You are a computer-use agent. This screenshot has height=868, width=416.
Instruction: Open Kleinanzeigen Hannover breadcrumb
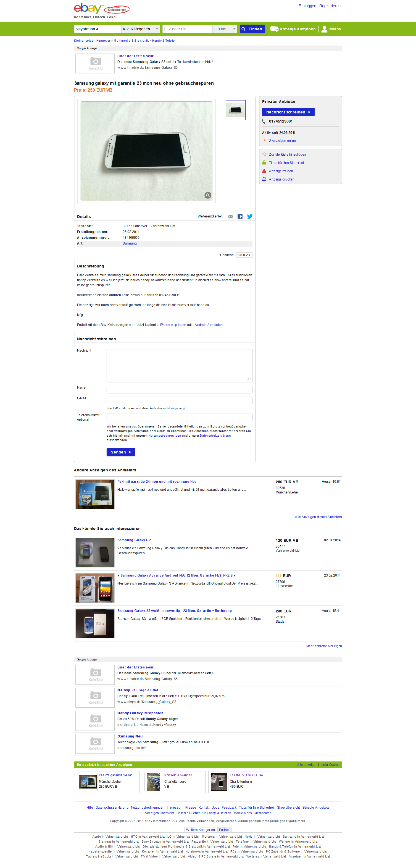tap(92, 41)
